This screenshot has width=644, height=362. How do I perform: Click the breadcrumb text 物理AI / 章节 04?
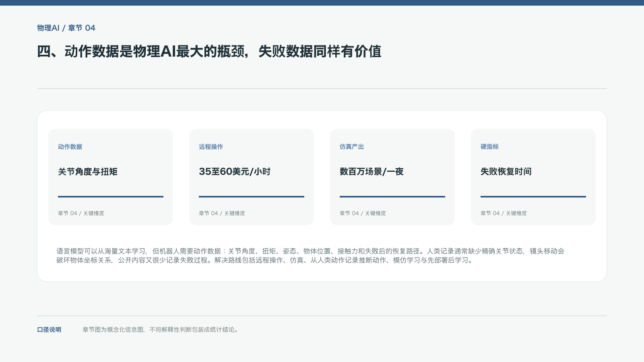66,28
